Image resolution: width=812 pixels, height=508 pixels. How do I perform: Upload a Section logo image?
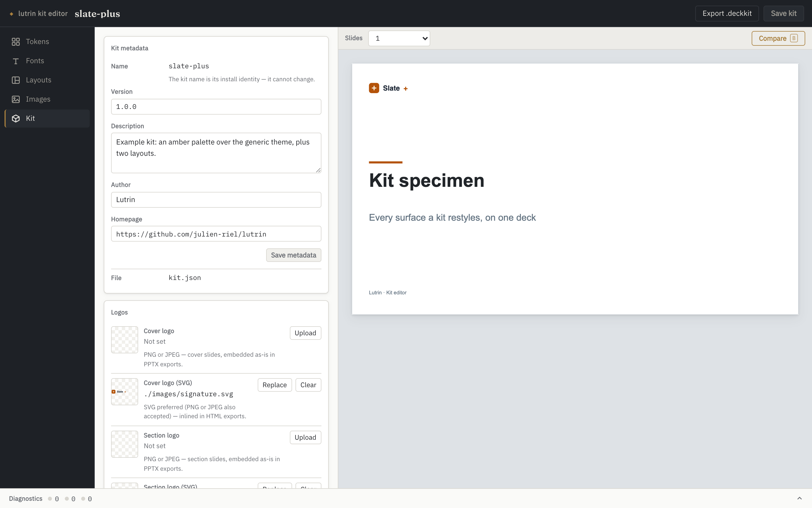coord(305,437)
